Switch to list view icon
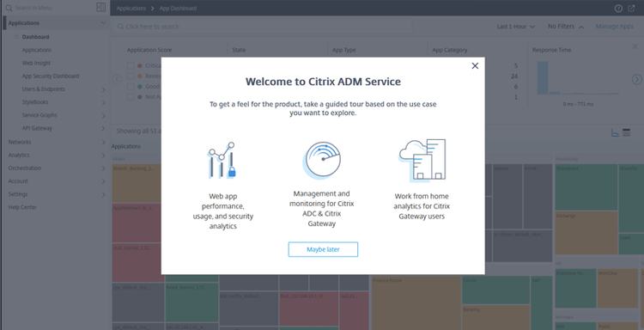This screenshot has width=644, height=330. [x=626, y=132]
